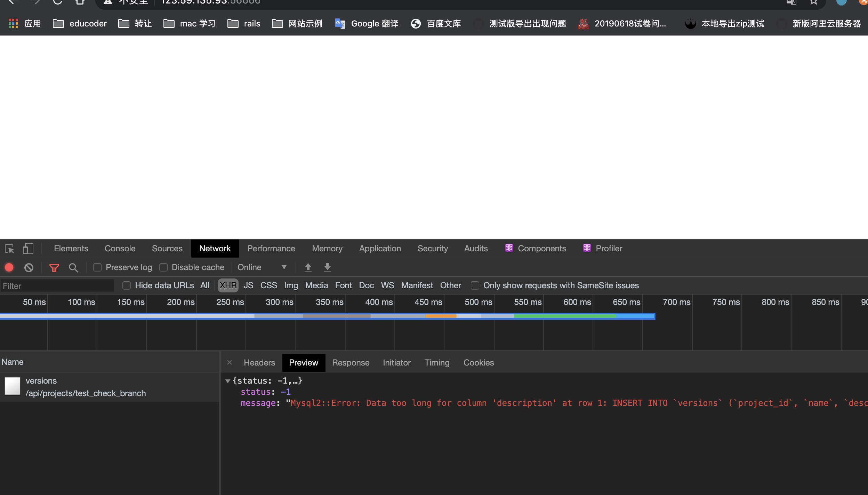
Task: Open the Google 翻译 bookmark
Action: 367,23
